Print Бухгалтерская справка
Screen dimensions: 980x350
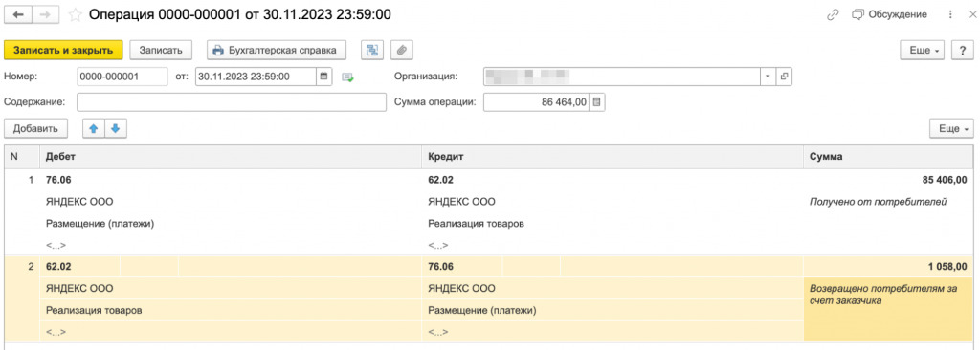(277, 50)
